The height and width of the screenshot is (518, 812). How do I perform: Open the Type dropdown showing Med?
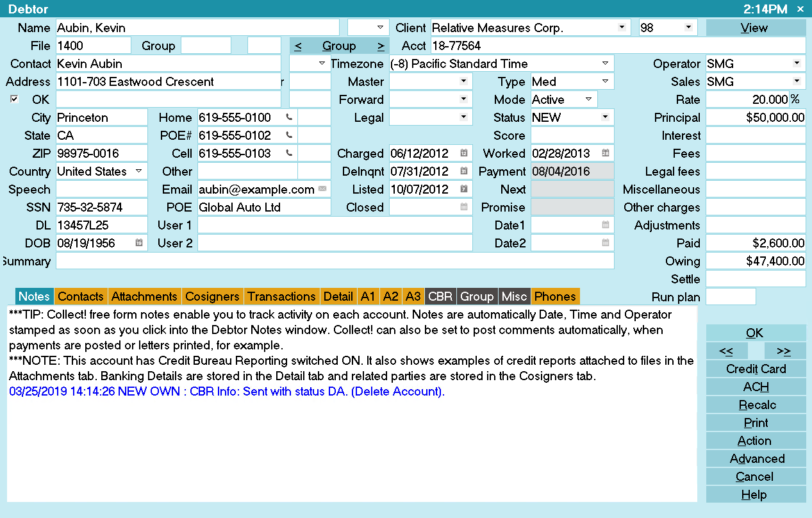click(x=606, y=81)
